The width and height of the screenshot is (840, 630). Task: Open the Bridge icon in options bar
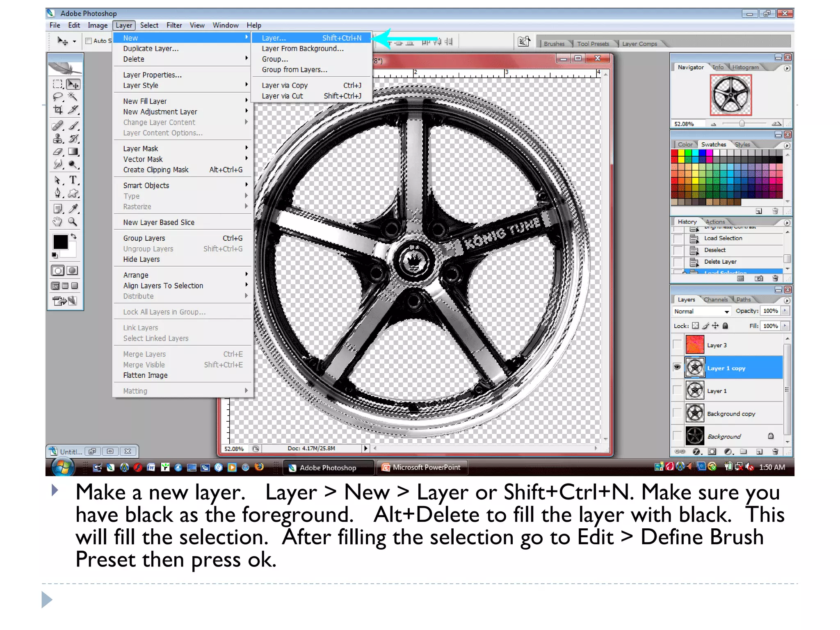(x=524, y=41)
